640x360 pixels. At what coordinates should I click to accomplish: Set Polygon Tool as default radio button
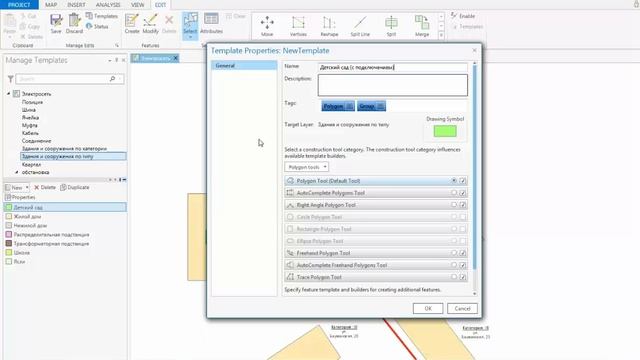click(454, 180)
